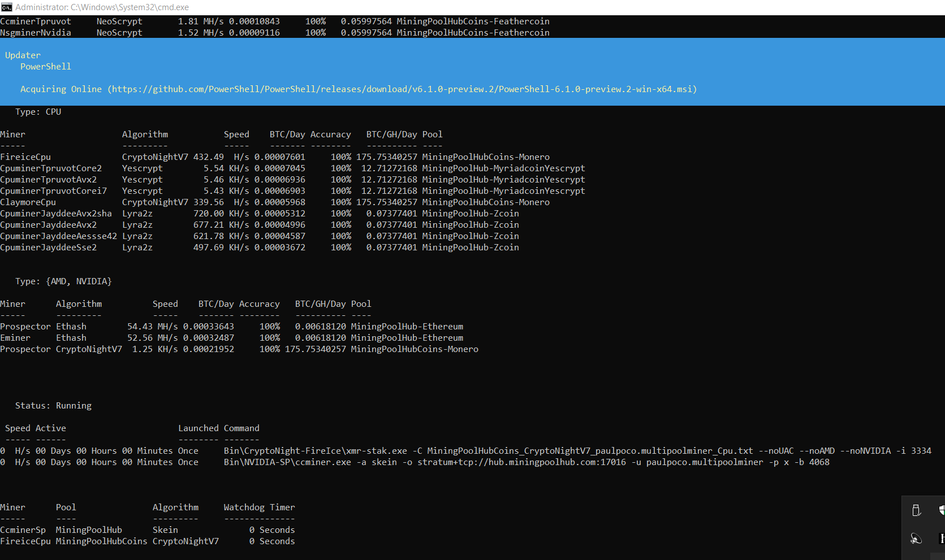This screenshot has width=945, height=560.
Task: Select the Type: CPU section header
Action: pyautogui.click(x=38, y=111)
